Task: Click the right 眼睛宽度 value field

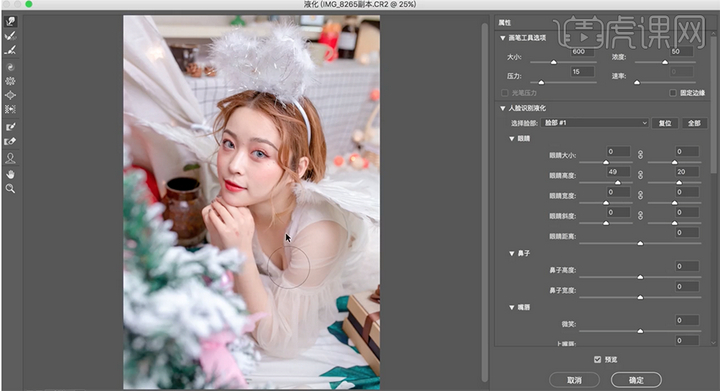Action: [687, 192]
